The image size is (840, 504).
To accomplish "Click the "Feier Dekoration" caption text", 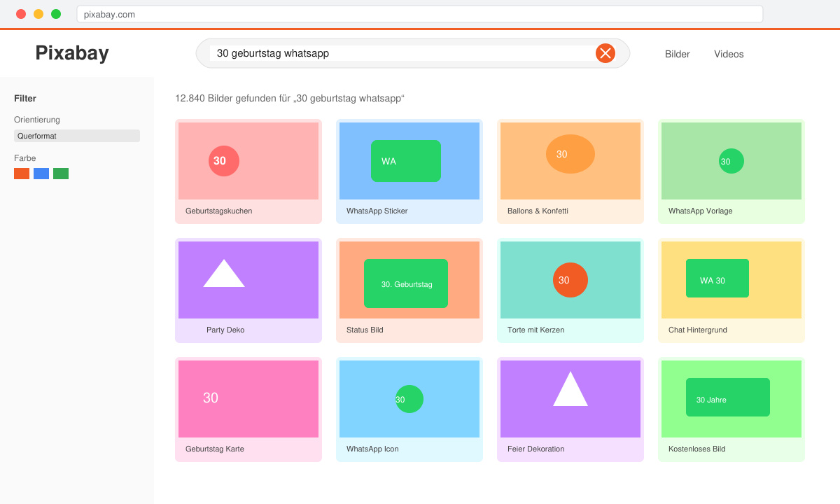I will point(536,449).
